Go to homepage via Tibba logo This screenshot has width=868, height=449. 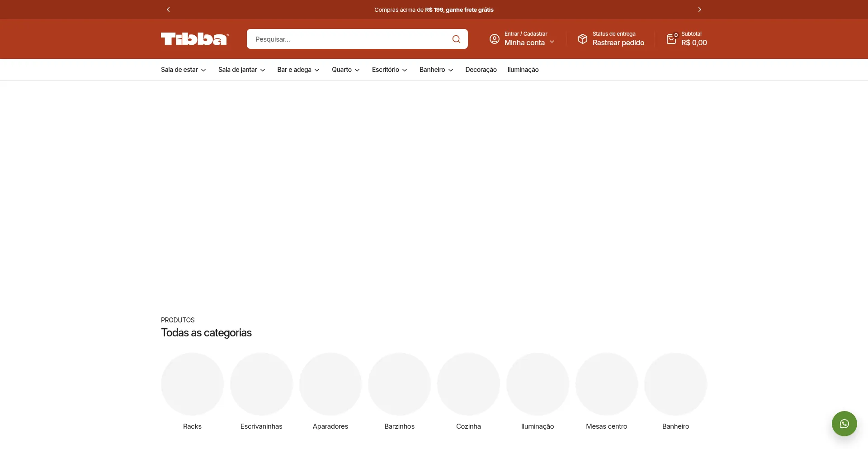pyautogui.click(x=195, y=39)
